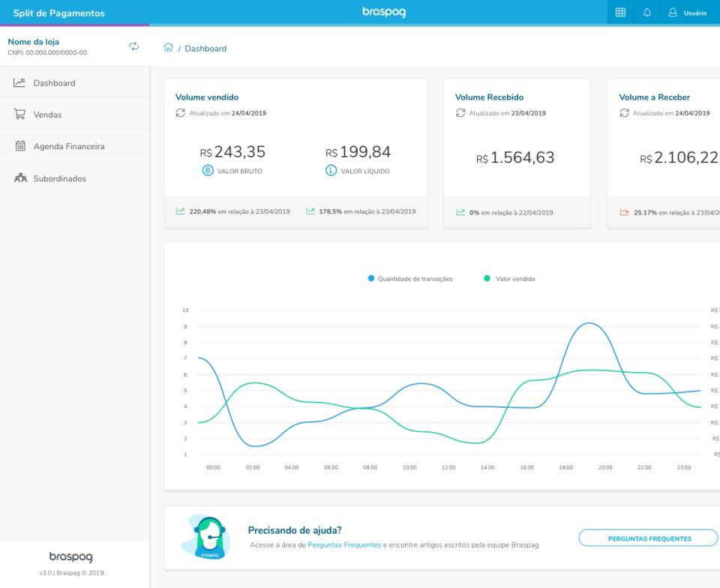720x588 pixels.
Task: Click the home breadcrumb icon
Action: pos(169,48)
